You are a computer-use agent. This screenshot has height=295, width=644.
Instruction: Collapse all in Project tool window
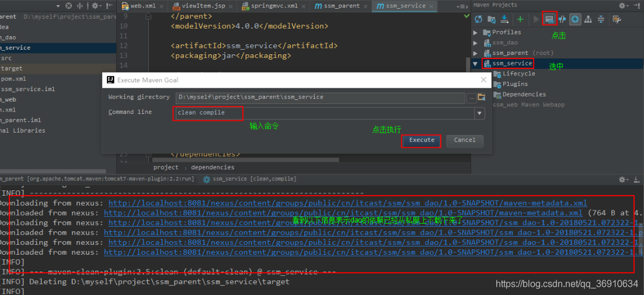79,6
